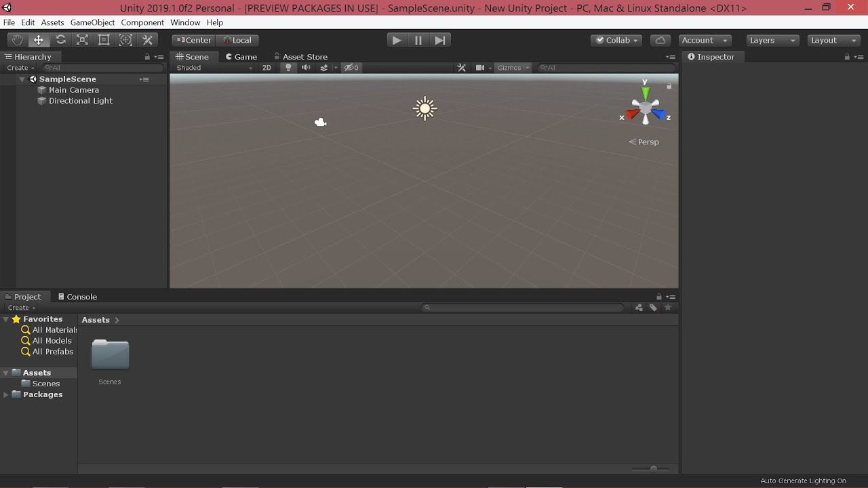Open the Scenes folder in Assets
This screenshot has height=488, width=868.
click(x=109, y=354)
